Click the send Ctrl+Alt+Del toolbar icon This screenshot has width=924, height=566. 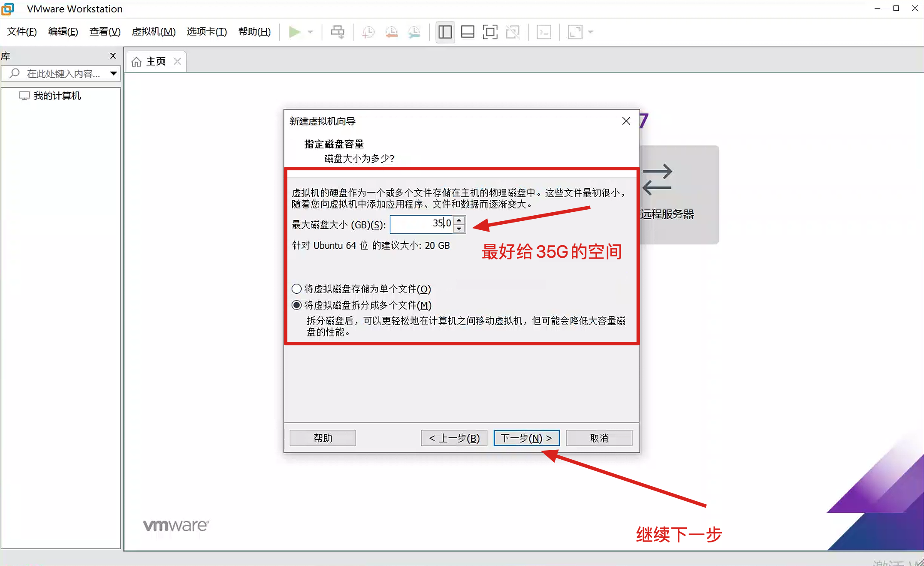338,32
